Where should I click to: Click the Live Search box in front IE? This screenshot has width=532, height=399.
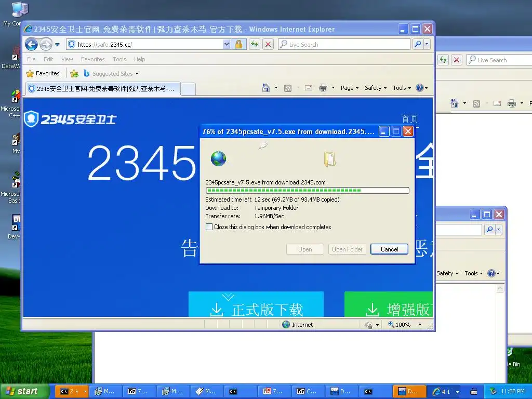[x=344, y=45]
